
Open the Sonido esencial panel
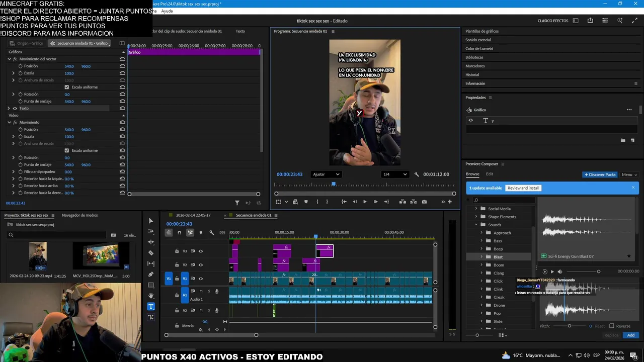478,40
